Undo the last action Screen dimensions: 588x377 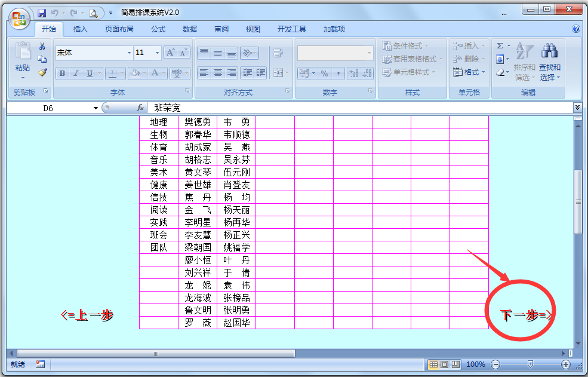tap(55, 13)
